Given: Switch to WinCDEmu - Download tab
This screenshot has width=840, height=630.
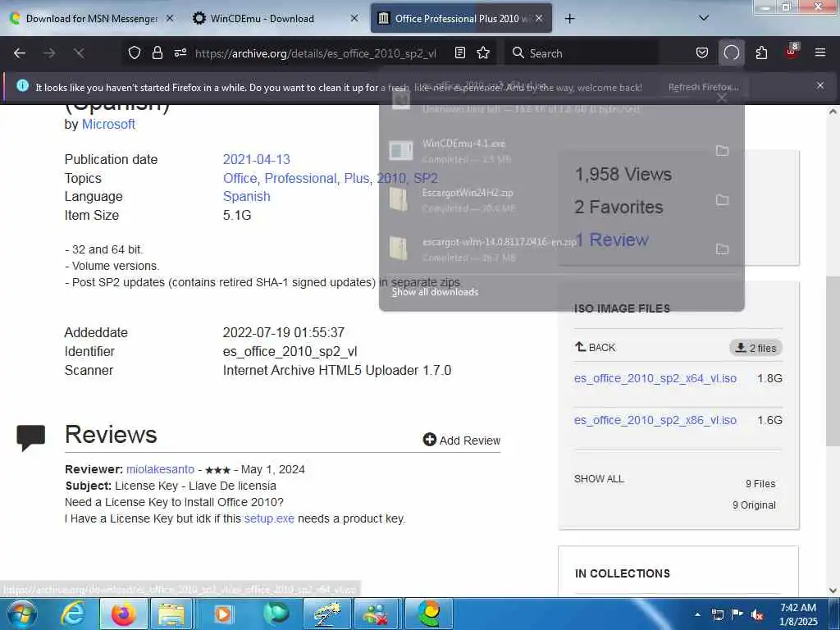Looking at the screenshot, I should (x=262, y=19).
